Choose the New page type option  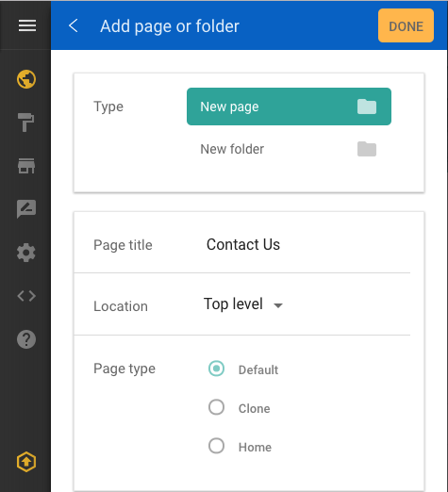(289, 107)
